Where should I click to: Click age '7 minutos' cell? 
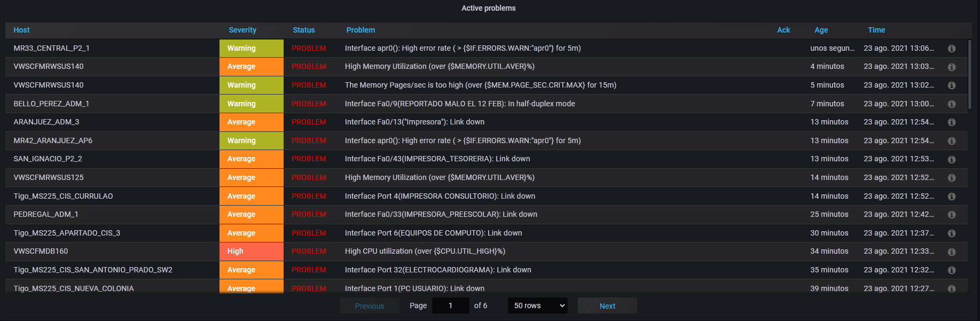(x=827, y=104)
